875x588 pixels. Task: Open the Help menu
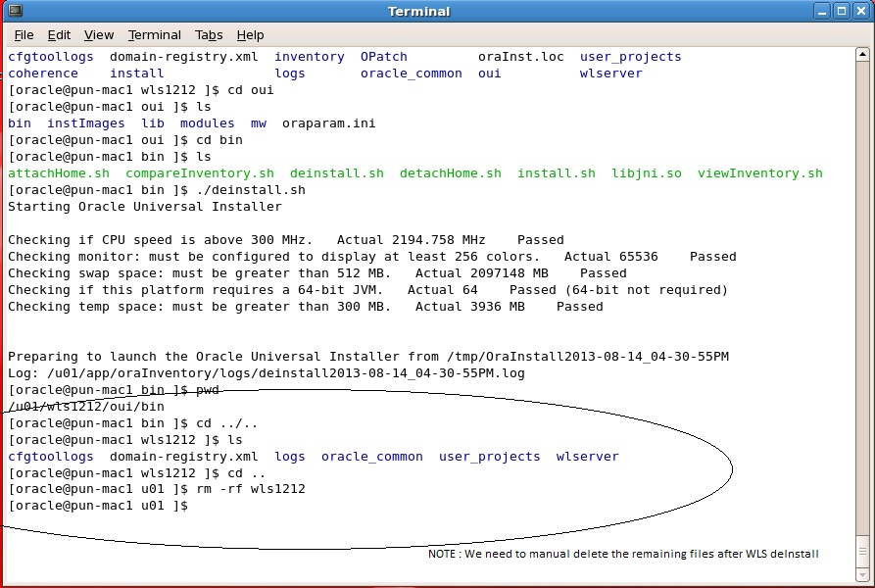[250, 35]
